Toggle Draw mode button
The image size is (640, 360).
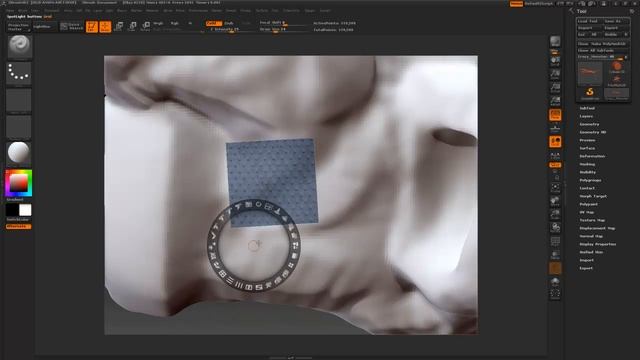tap(105, 27)
